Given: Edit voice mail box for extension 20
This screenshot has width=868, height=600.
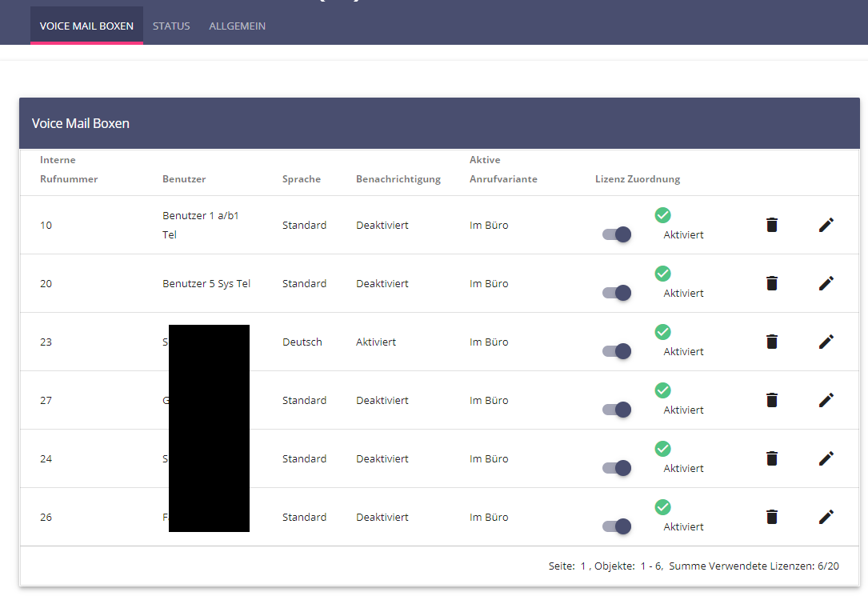Looking at the screenshot, I should pos(826,283).
